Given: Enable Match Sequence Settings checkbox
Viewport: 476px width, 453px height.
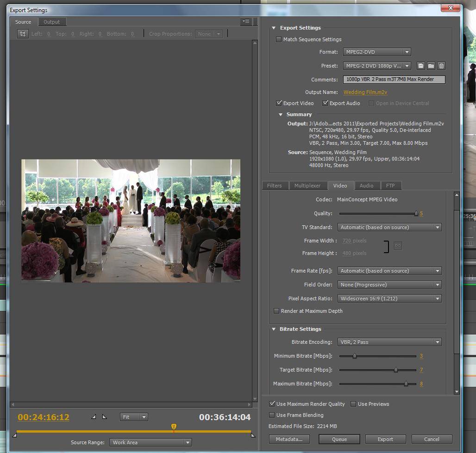Looking at the screenshot, I should 278,39.
